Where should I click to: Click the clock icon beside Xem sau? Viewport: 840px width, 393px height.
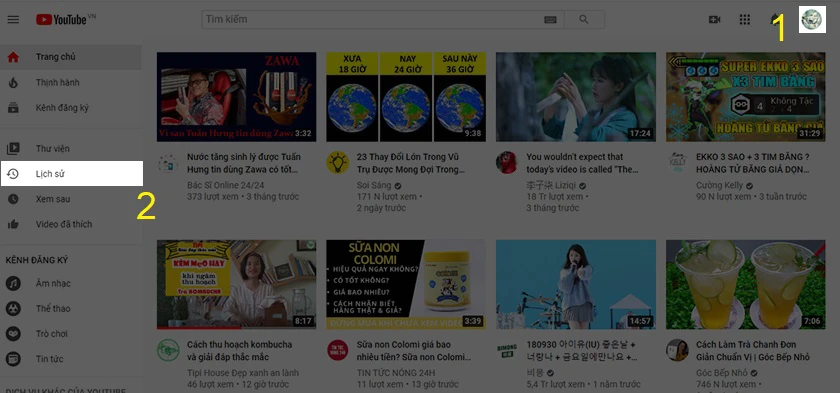click(x=13, y=199)
